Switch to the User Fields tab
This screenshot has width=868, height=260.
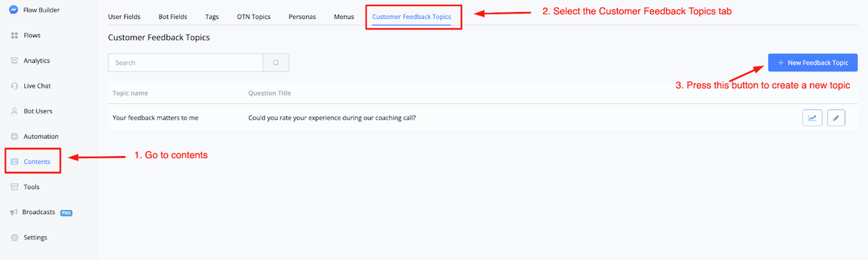(x=124, y=17)
